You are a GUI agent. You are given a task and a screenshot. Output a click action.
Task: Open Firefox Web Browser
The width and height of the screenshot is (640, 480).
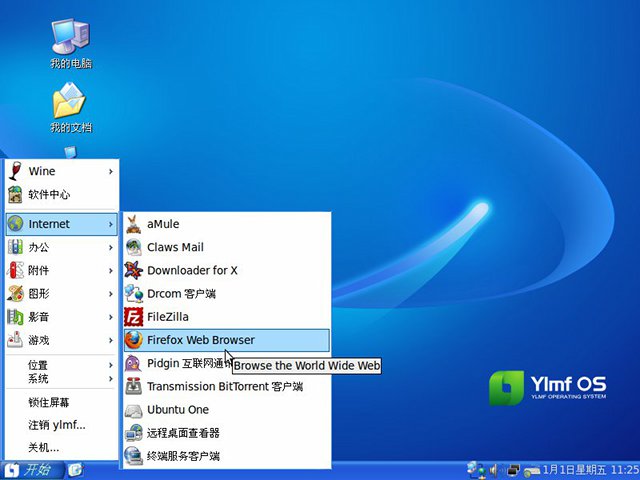pos(227,340)
